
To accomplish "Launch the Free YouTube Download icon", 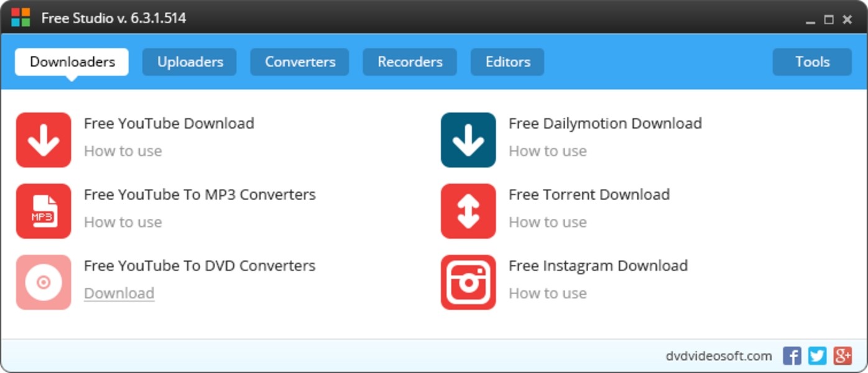I will pyautogui.click(x=44, y=140).
